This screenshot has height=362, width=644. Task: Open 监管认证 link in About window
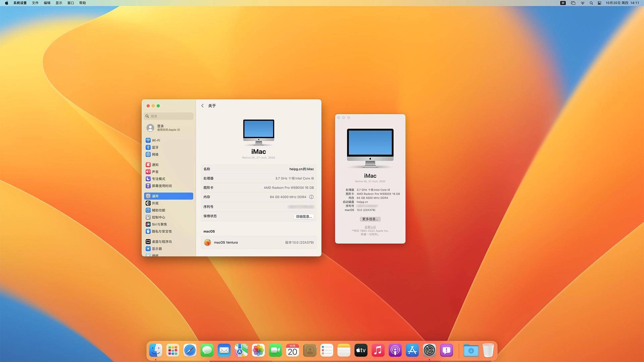coord(370,227)
